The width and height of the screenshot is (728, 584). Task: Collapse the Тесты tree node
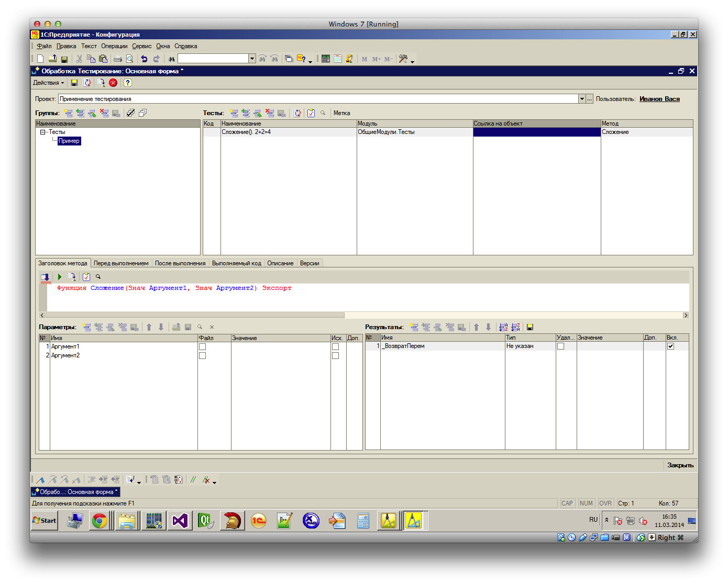[x=42, y=132]
